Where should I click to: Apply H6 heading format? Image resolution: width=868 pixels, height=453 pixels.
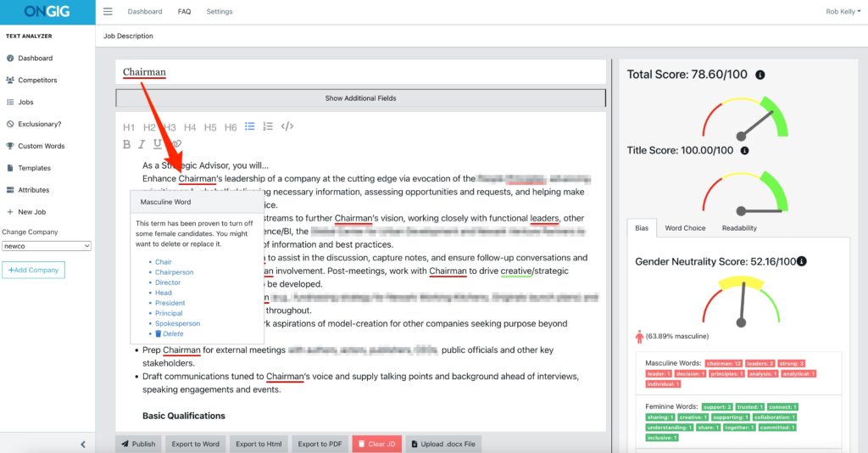click(x=231, y=127)
